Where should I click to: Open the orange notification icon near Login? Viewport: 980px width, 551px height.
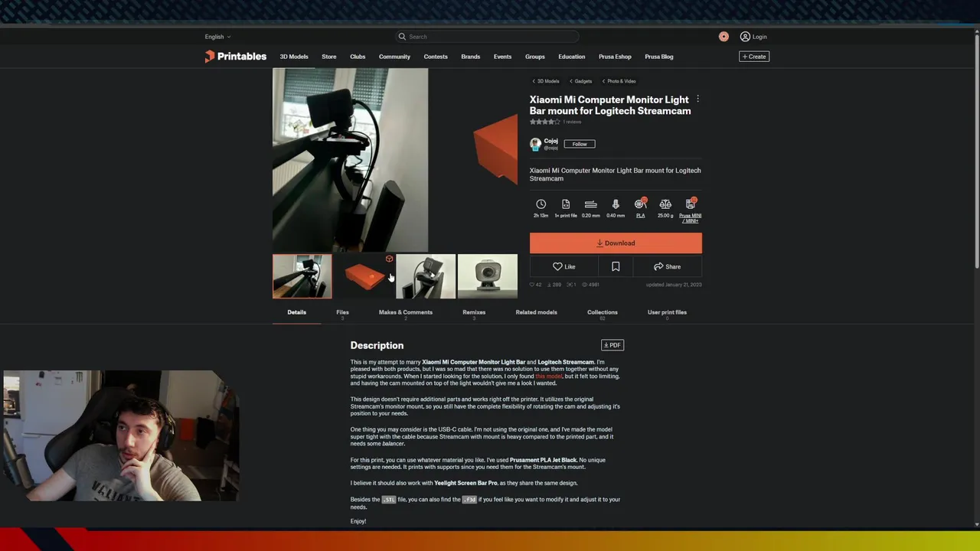tap(724, 37)
